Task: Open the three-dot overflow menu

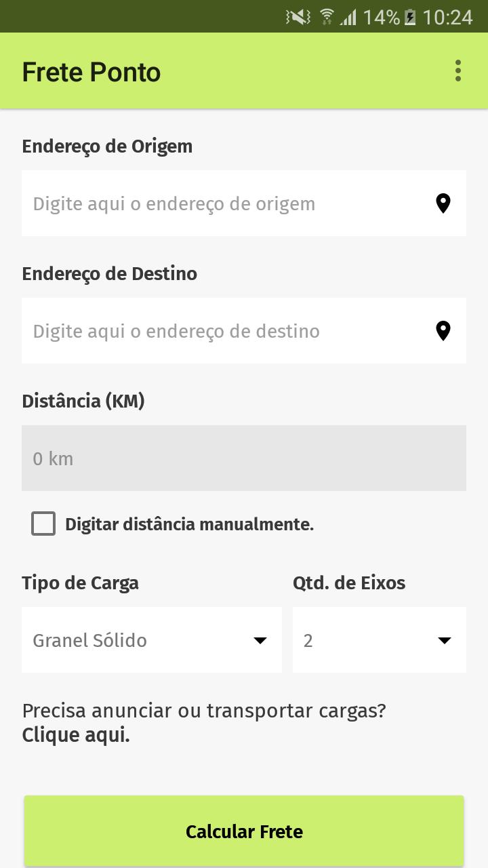Action: 458,71
